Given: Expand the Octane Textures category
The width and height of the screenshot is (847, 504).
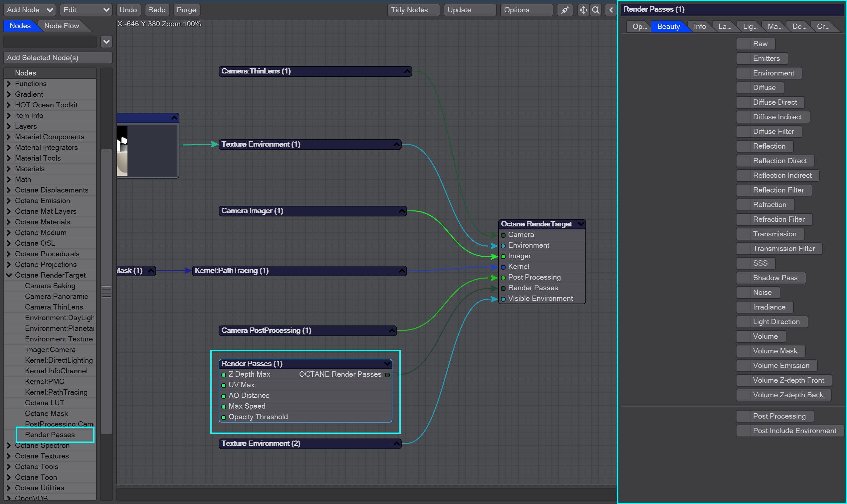Looking at the screenshot, I should pyautogui.click(x=9, y=456).
